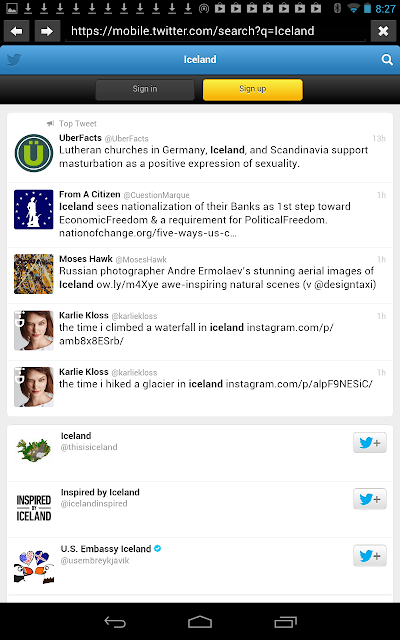
Task: Focus the URL address field
Action: (x=215, y=31)
